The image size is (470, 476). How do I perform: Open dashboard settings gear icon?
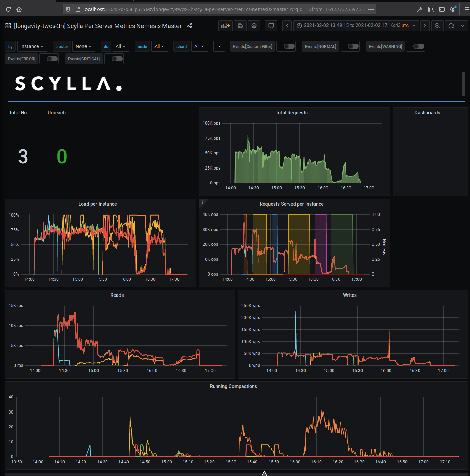click(254, 26)
